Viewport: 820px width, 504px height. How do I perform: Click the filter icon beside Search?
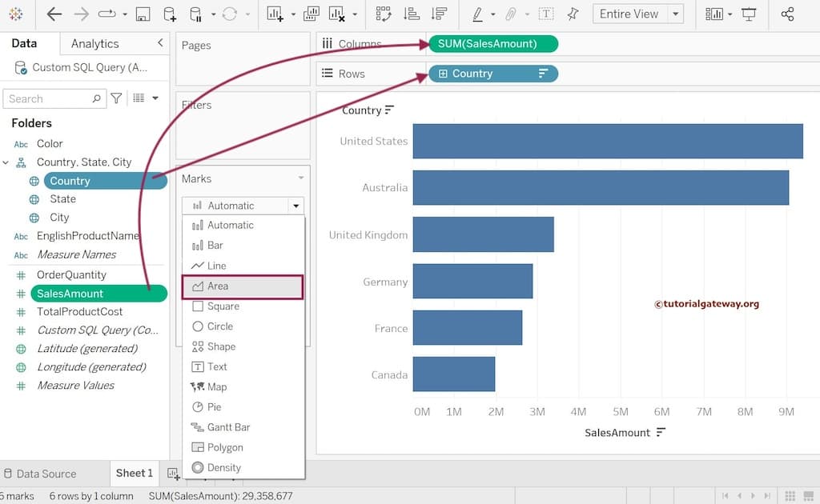point(116,98)
